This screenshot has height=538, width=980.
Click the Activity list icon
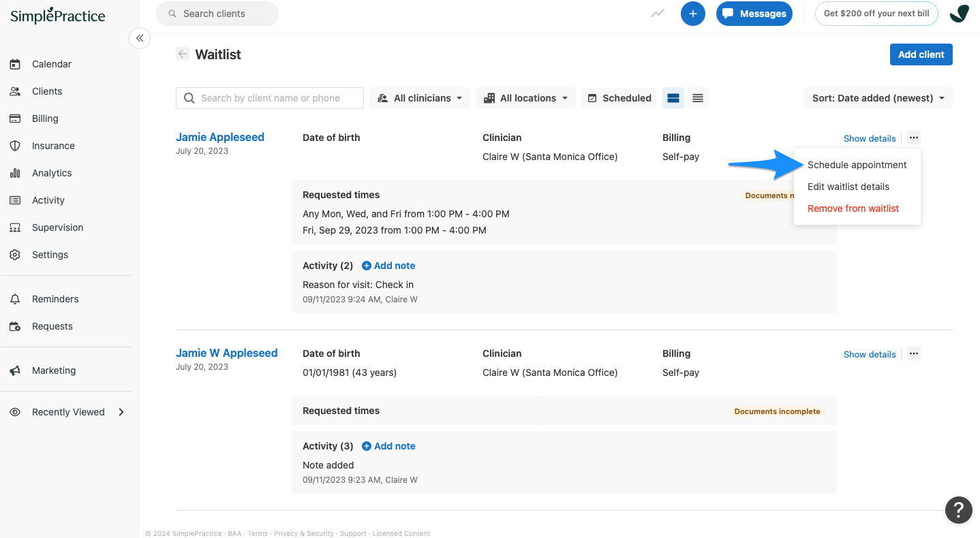15,200
